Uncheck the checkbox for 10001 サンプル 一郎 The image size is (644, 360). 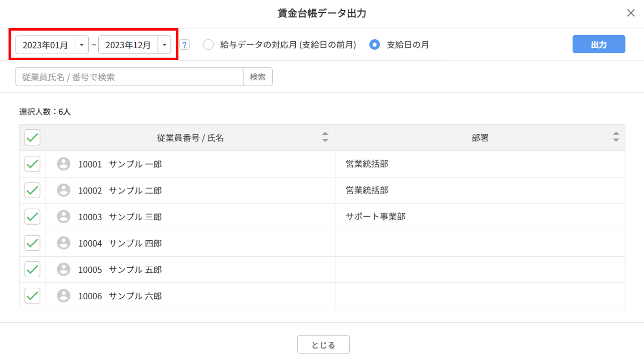tap(33, 164)
